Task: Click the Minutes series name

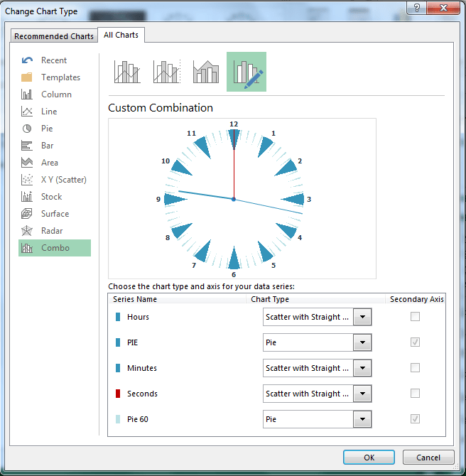Action: (142, 368)
